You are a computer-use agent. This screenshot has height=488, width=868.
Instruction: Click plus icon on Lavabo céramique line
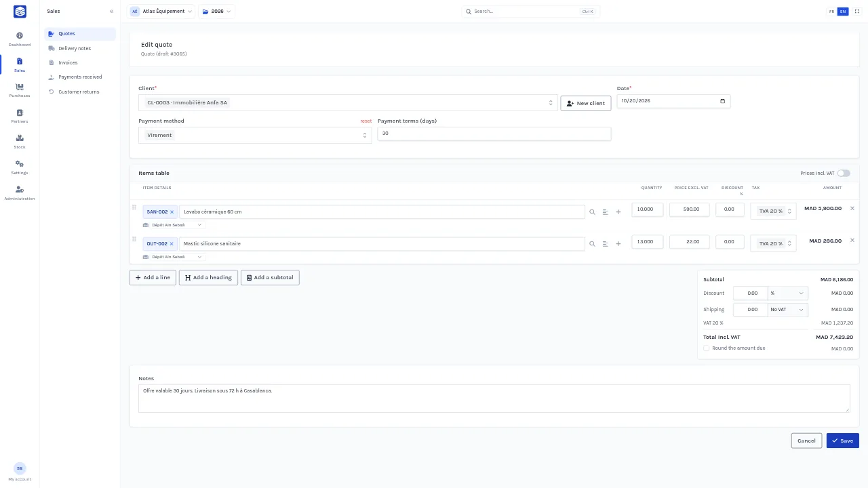coord(618,212)
